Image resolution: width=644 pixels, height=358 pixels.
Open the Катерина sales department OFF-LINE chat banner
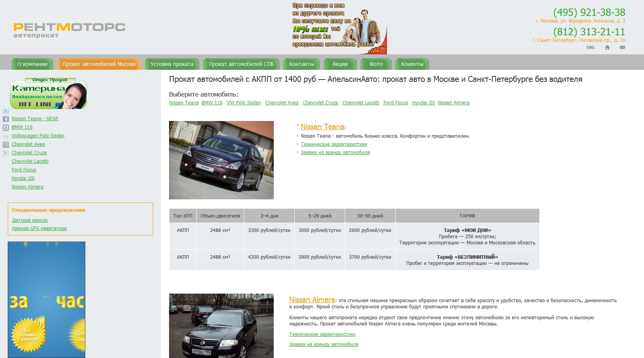click(48, 93)
